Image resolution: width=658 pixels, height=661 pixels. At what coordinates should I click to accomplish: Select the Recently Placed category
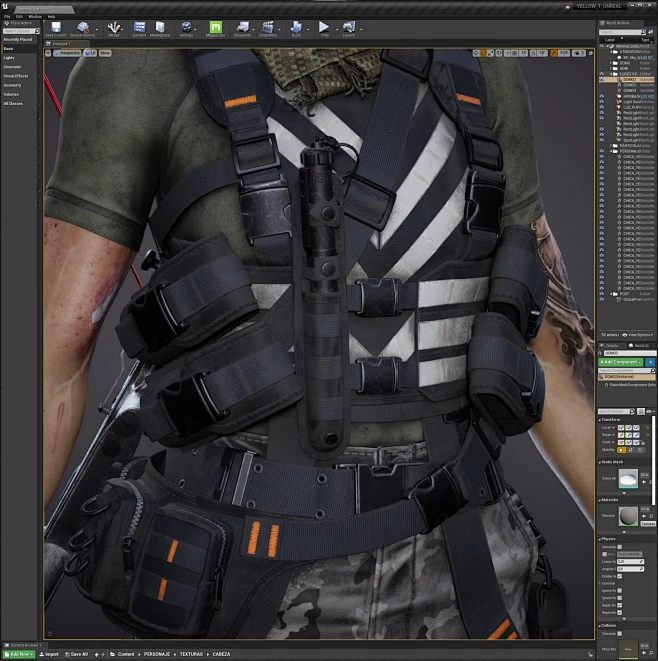tap(18, 40)
